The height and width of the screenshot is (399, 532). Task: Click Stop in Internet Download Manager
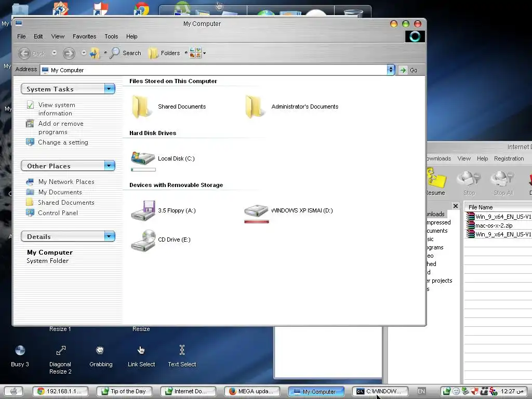click(x=469, y=183)
